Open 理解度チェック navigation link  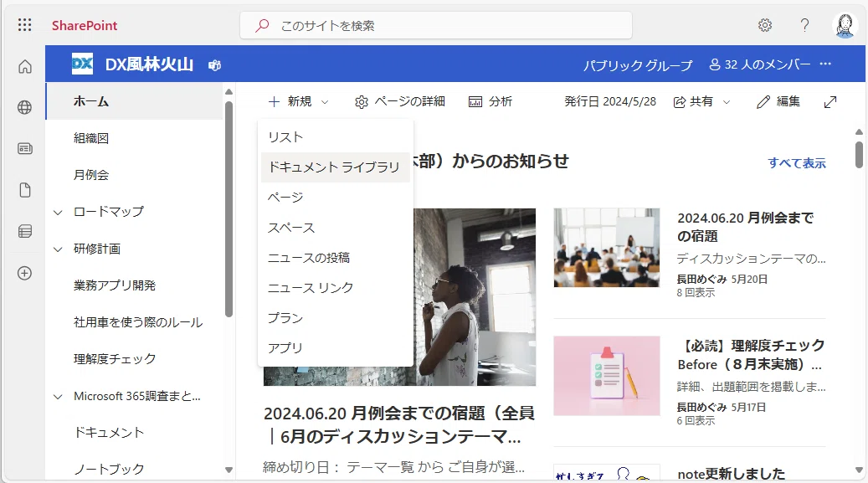click(x=115, y=359)
